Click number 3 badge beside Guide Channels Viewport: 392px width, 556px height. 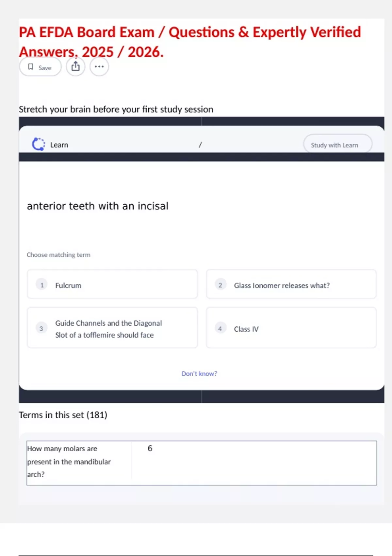[41, 328]
